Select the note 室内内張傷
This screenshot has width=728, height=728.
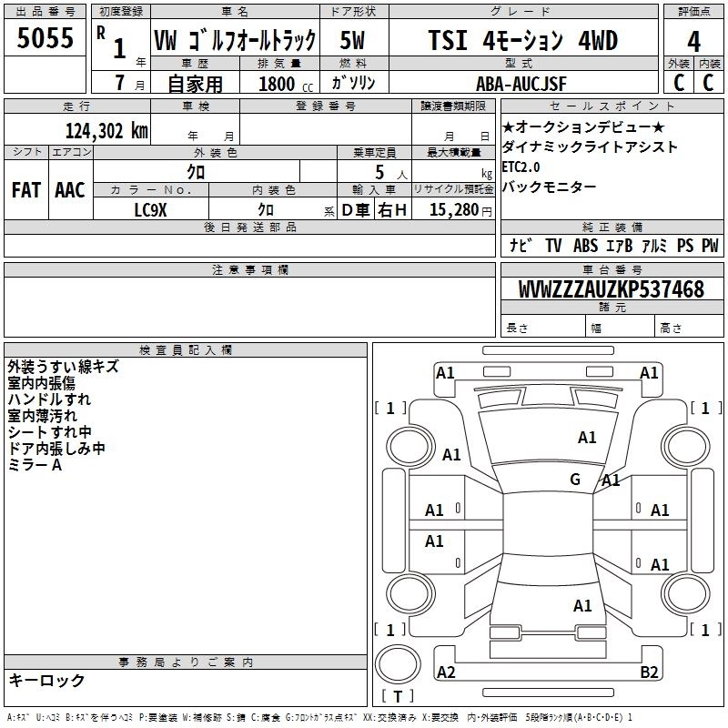(x=41, y=383)
